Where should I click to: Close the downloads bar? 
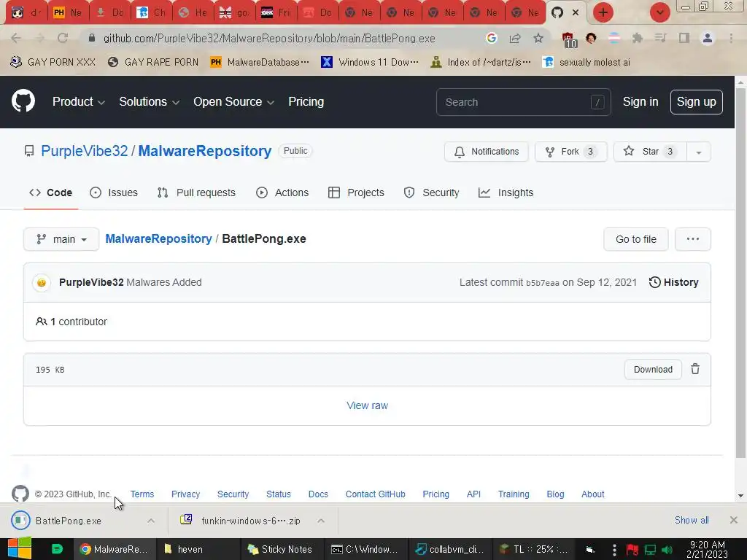(733, 520)
